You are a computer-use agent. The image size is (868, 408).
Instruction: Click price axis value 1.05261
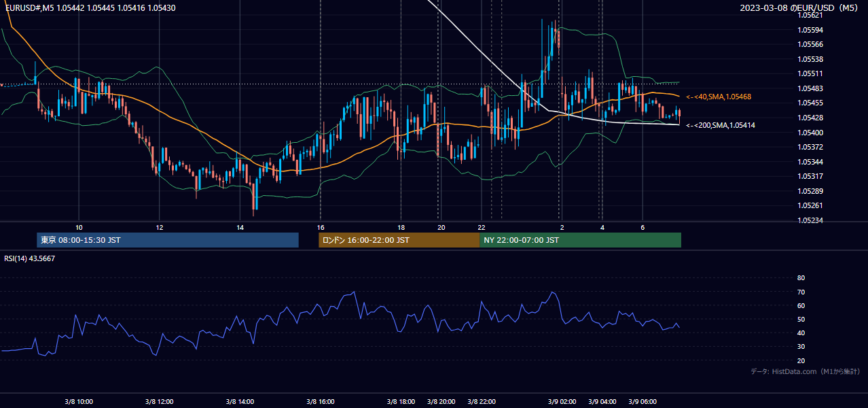tap(810, 205)
